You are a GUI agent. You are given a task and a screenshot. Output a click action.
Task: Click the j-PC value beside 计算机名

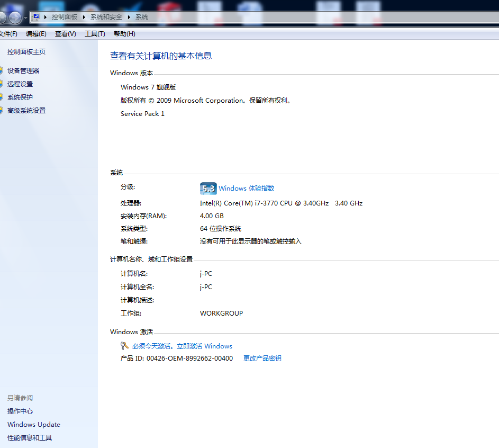(206, 274)
